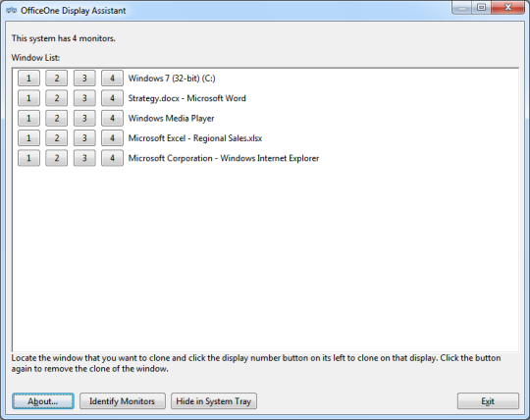Clone Internet Explorer window to display 1
Image resolution: width=530 pixels, height=420 pixels.
(28, 158)
